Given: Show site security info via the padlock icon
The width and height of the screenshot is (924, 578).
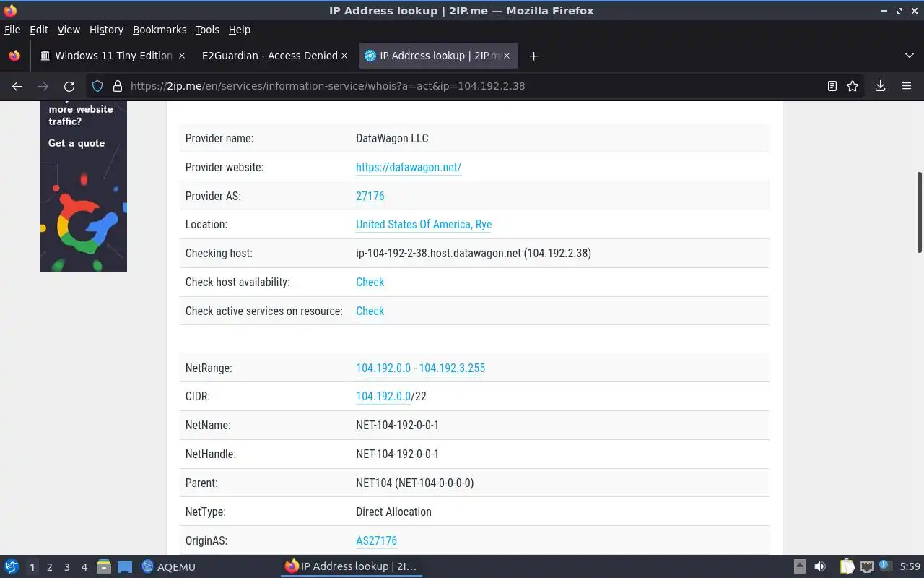Looking at the screenshot, I should click(118, 86).
